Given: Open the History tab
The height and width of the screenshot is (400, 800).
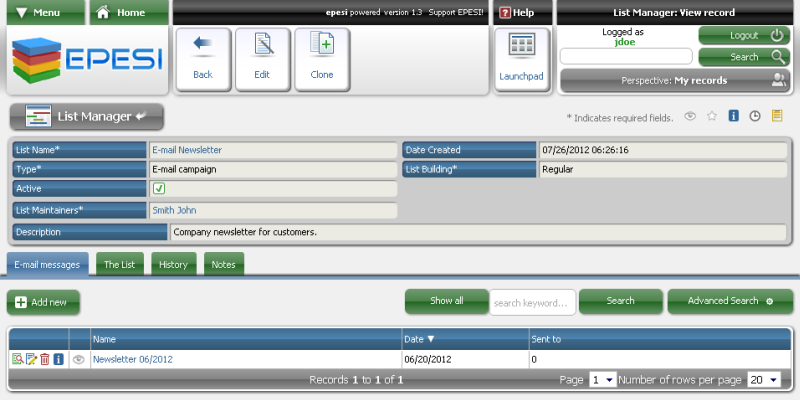Looking at the screenshot, I should tap(173, 264).
